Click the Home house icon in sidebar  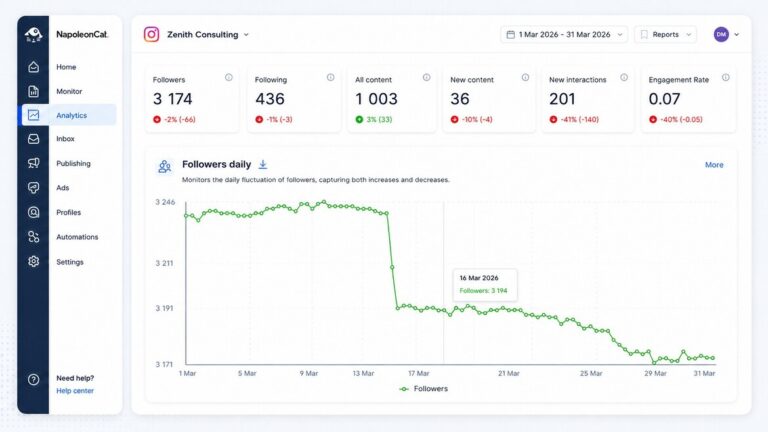point(33,67)
